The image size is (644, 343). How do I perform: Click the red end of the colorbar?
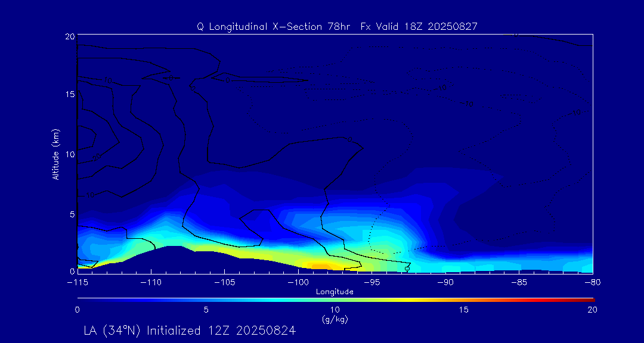[590, 299]
